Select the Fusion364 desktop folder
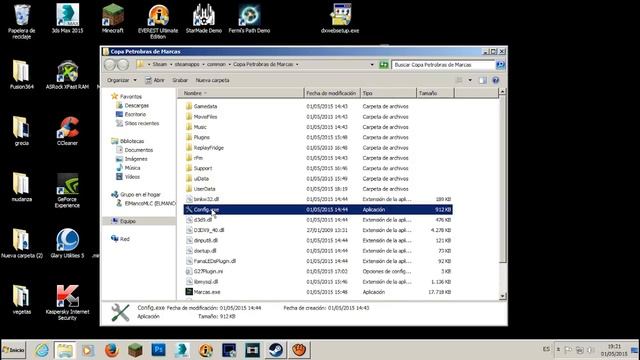Image resolution: width=640 pixels, height=360 pixels. point(22,75)
